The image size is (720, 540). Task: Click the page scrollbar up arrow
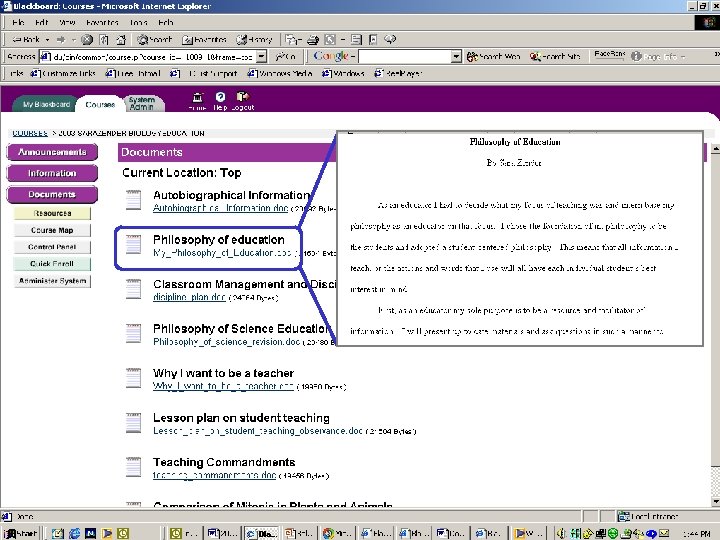715,149
